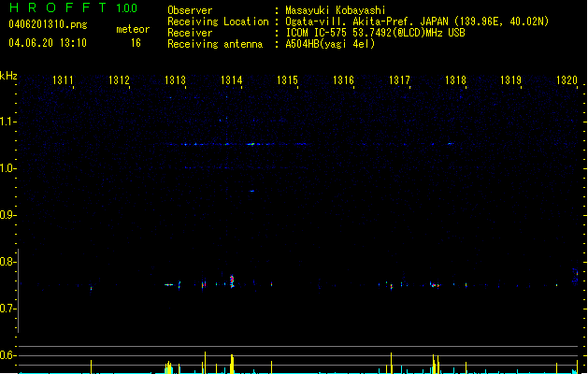Click the 1312 time marker
Viewport: 588px width, 374px height.
119,80
